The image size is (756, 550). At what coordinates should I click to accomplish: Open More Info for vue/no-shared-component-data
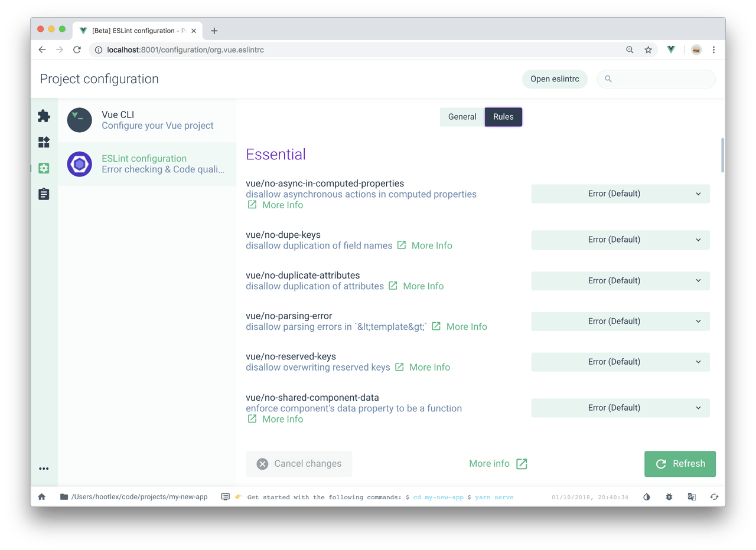click(x=275, y=419)
